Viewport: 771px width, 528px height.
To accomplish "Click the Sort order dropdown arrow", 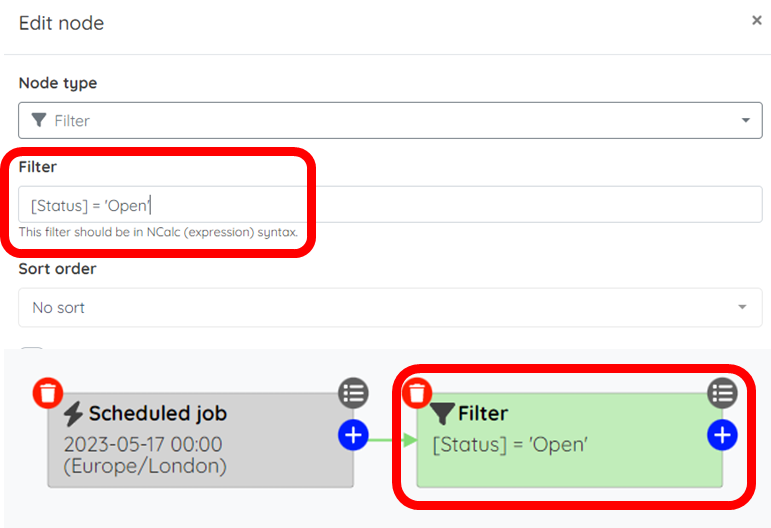I will tap(742, 307).
